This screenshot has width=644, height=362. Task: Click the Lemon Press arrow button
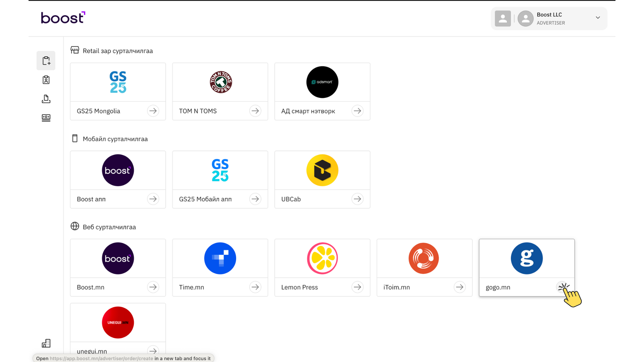[x=358, y=287]
